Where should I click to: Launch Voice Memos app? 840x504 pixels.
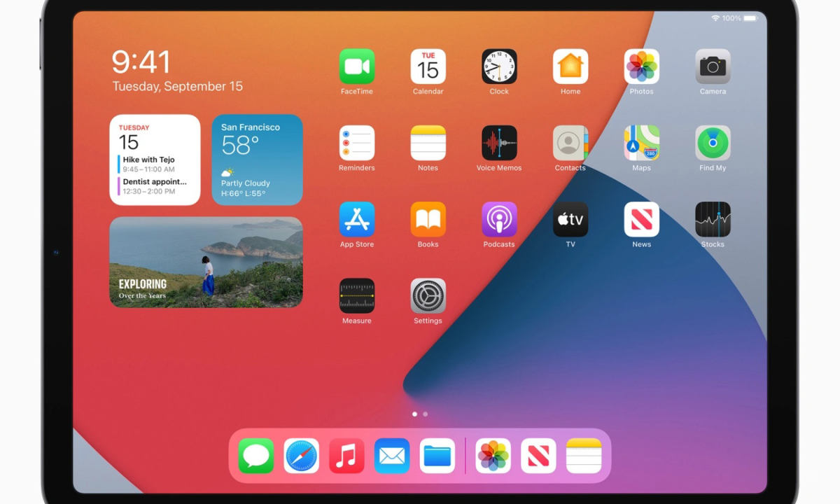point(499,143)
